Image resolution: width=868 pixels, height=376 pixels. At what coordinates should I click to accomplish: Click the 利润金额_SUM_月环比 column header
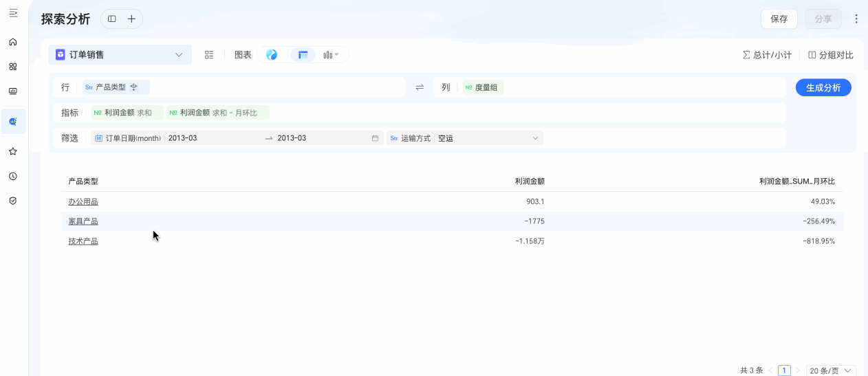point(797,181)
